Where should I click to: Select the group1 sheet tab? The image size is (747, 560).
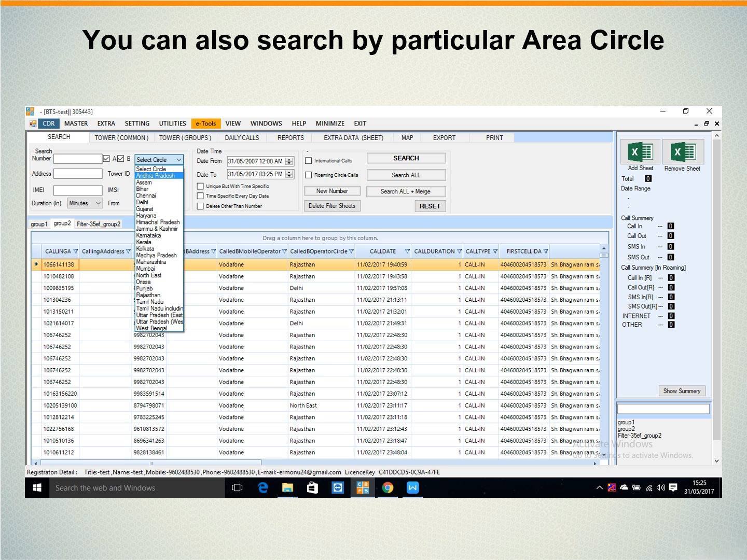pos(39,224)
